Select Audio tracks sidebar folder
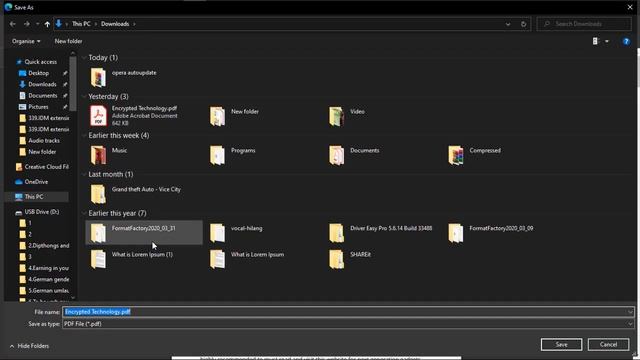Image resolution: width=640 pixels, height=360 pixels. tap(44, 140)
